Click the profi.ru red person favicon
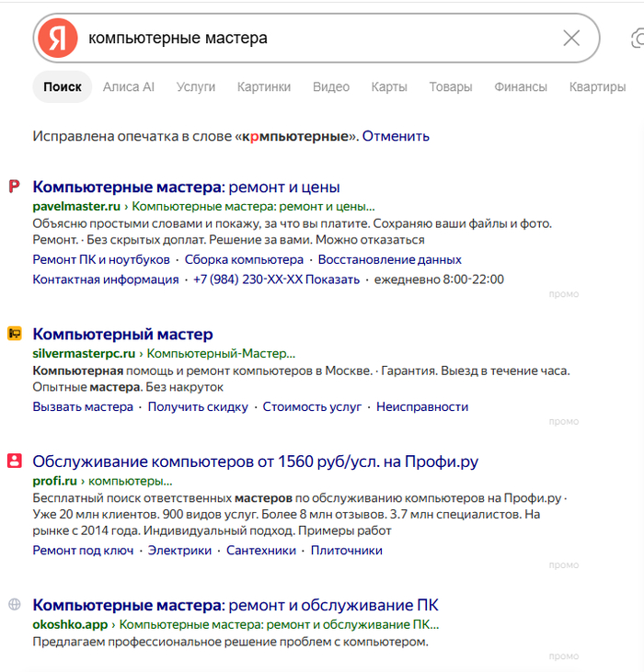644x672 pixels. pos(14,461)
